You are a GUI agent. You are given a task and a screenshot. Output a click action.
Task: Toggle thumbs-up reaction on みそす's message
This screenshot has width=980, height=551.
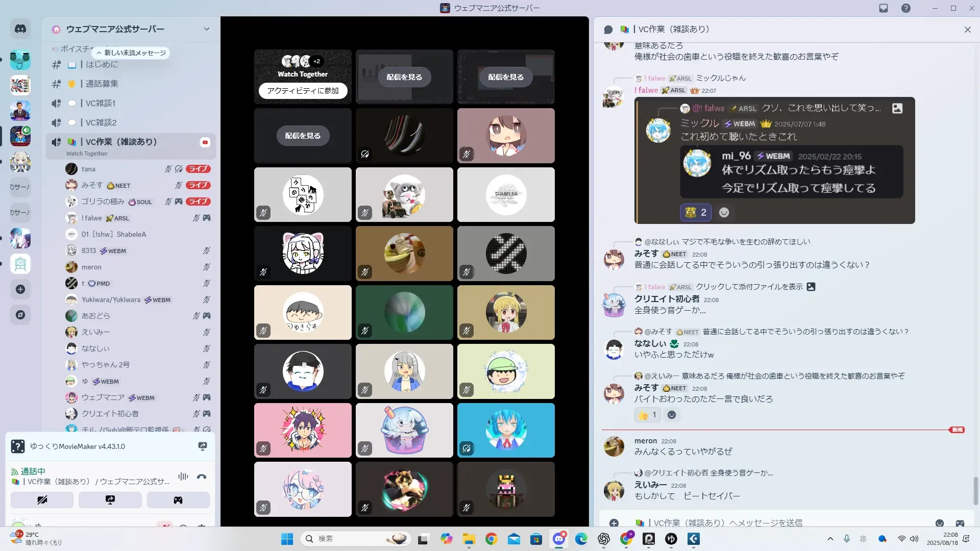click(647, 415)
